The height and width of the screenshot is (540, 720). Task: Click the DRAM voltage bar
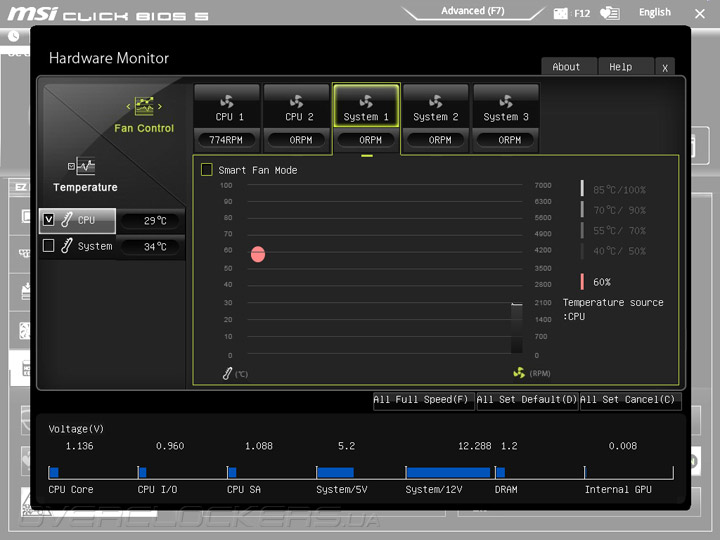click(501, 472)
